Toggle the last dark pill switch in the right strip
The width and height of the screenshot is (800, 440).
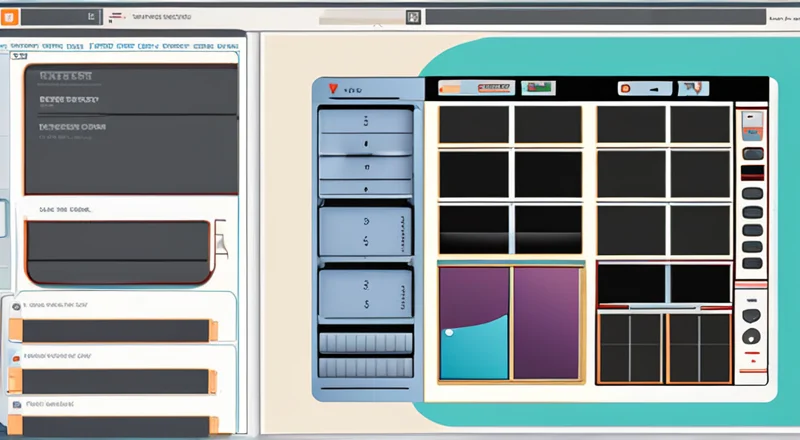pyautogui.click(x=751, y=264)
